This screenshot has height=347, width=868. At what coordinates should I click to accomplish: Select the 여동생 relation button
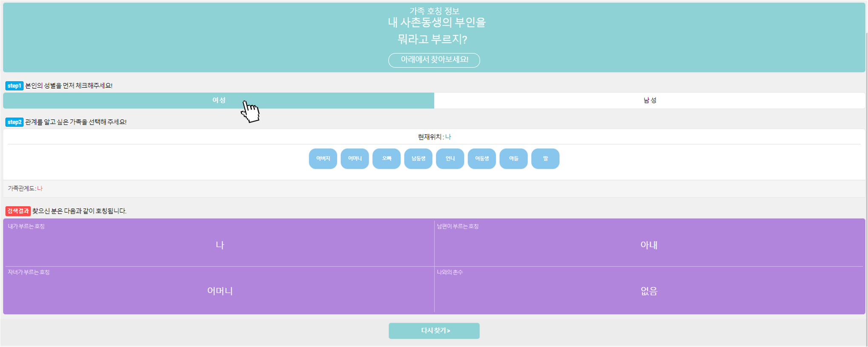tap(482, 159)
